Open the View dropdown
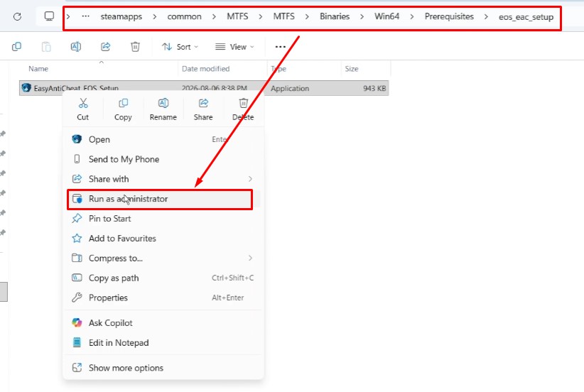584x392 pixels. (x=234, y=47)
